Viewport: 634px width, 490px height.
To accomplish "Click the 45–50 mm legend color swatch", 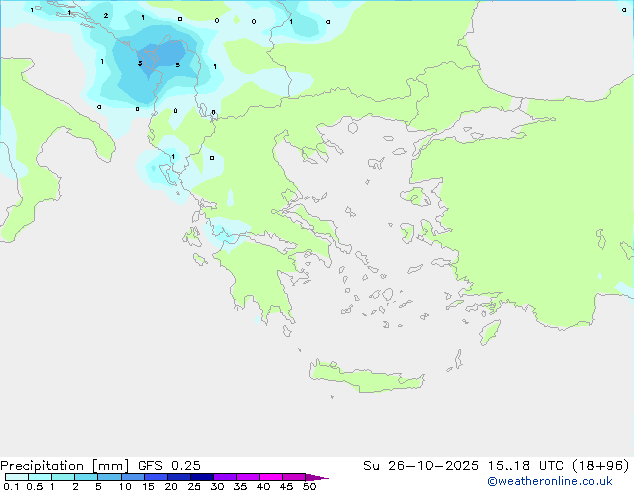I will (294, 477).
